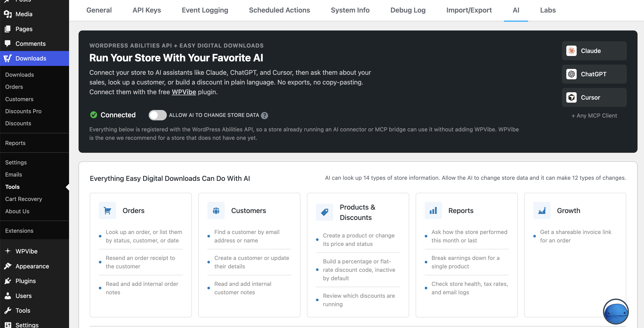Switch to the API Keys tab
This screenshot has width=644, height=328.
pos(147,10)
